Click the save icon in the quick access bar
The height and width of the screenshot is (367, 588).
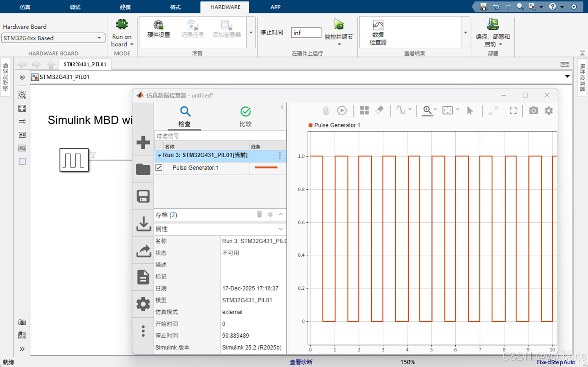pos(483,7)
